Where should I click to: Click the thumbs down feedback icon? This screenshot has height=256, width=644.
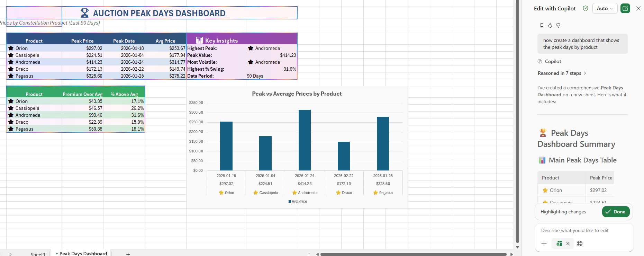point(558,25)
